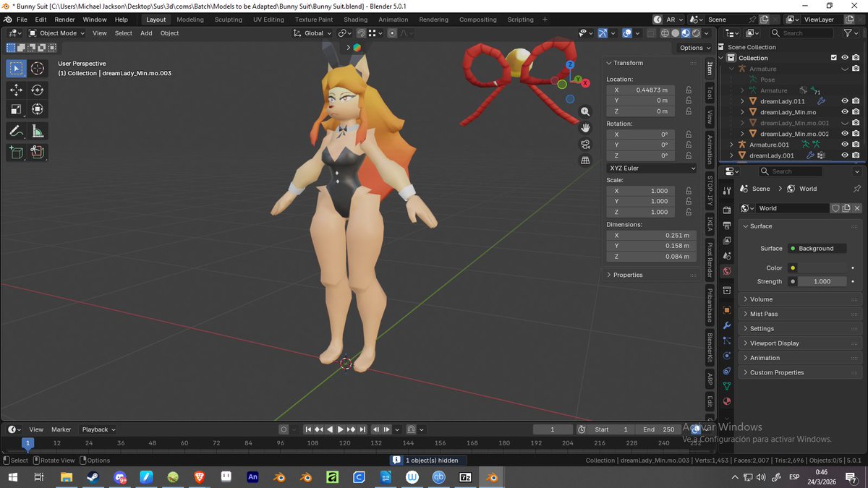Select the 3D Cursor tool
The width and height of the screenshot is (868, 488).
[x=38, y=68]
